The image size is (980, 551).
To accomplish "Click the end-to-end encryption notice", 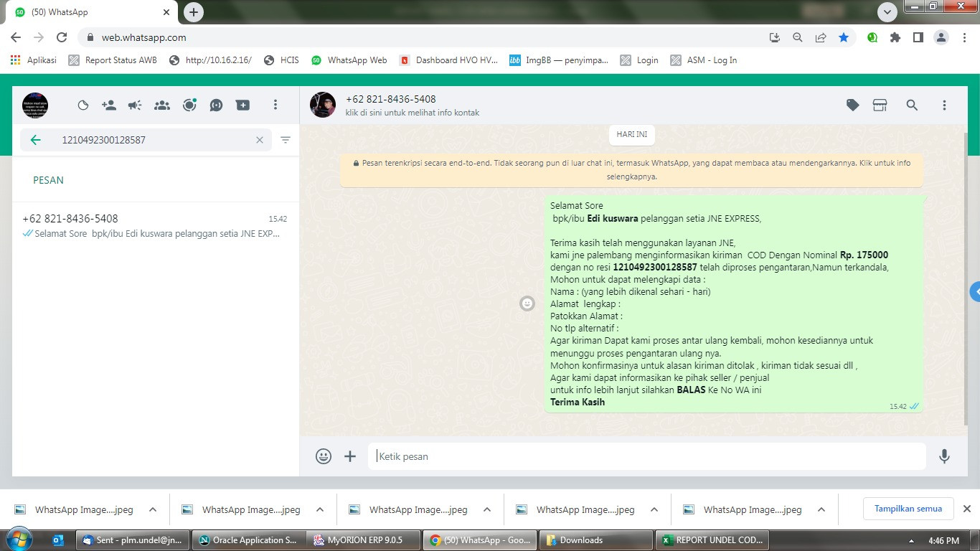I will (631, 169).
